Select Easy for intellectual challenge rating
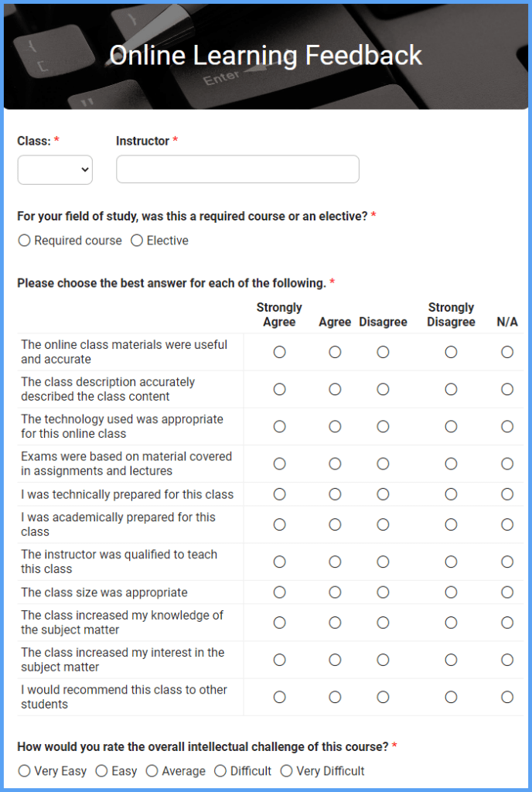This screenshot has width=532, height=792. pos(100,770)
